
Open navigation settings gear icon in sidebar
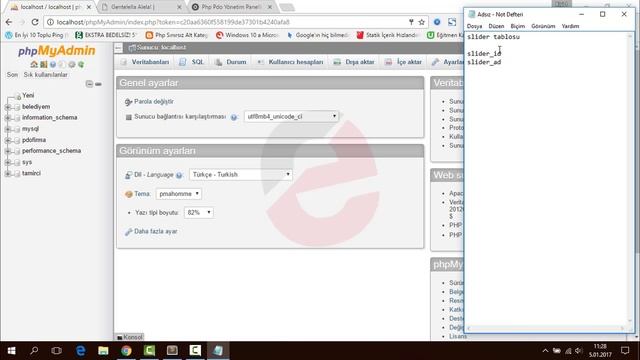tap(72, 64)
